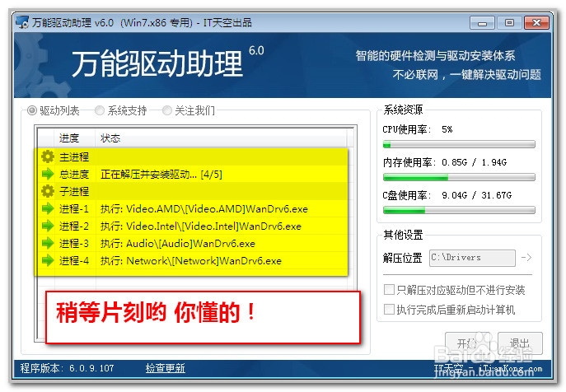
Task: Select the row 执行: Network\[Network]WanDrv6.exe
Action: point(193,260)
